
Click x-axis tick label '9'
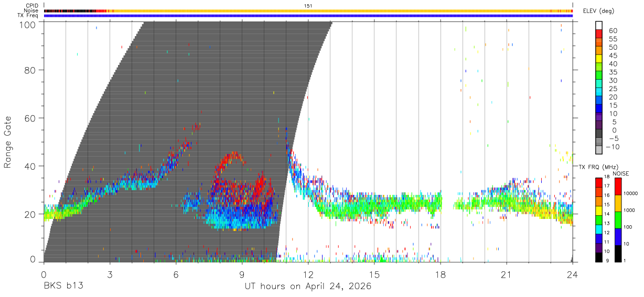[x=242, y=274]
